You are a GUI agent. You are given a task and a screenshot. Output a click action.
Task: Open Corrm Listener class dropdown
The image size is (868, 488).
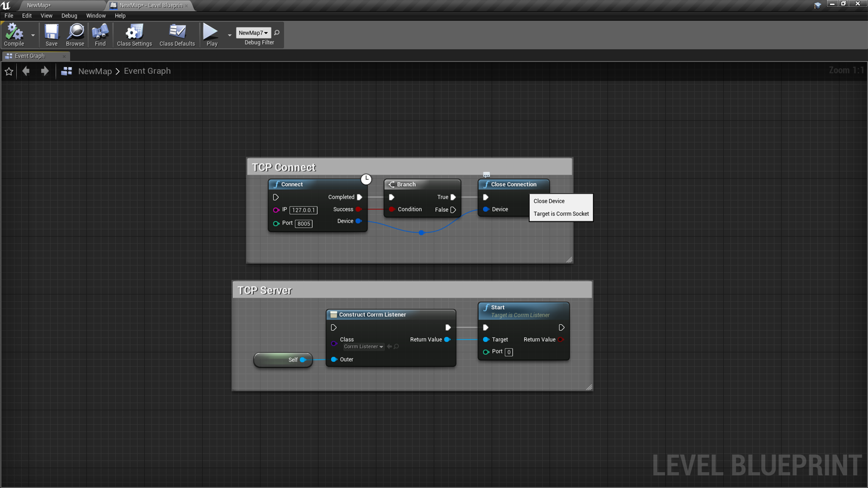pos(363,347)
